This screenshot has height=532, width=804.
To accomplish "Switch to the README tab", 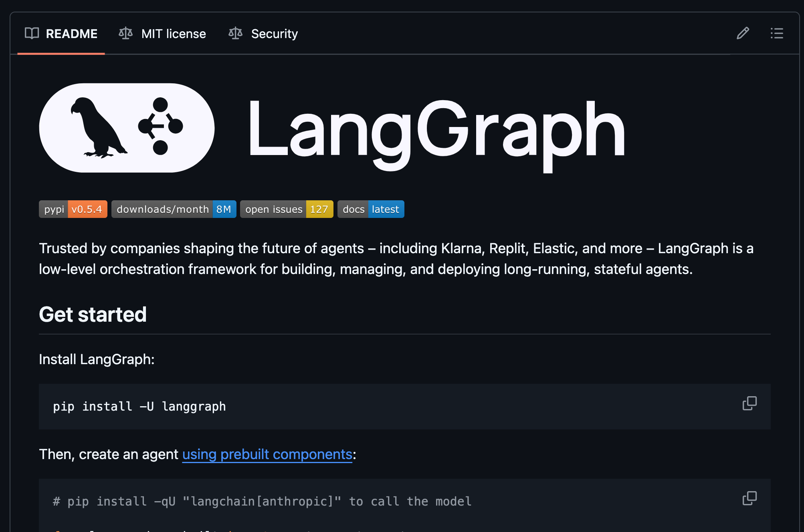I will pyautogui.click(x=71, y=34).
